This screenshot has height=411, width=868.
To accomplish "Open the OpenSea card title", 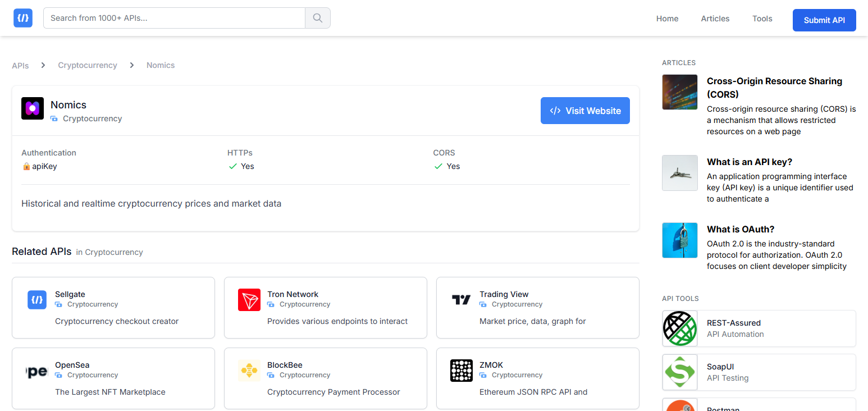I will click(x=72, y=365).
